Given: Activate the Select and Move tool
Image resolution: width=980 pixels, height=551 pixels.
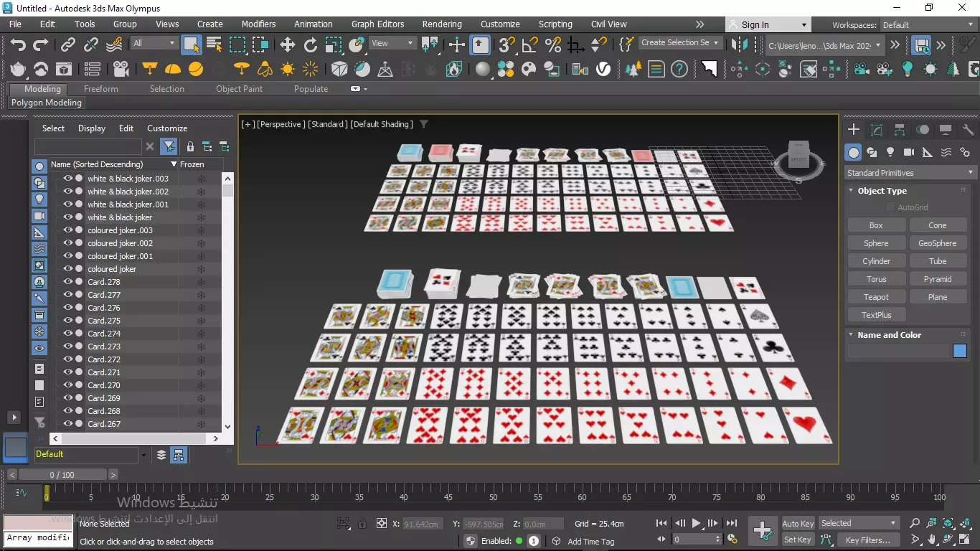Looking at the screenshot, I should point(287,44).
